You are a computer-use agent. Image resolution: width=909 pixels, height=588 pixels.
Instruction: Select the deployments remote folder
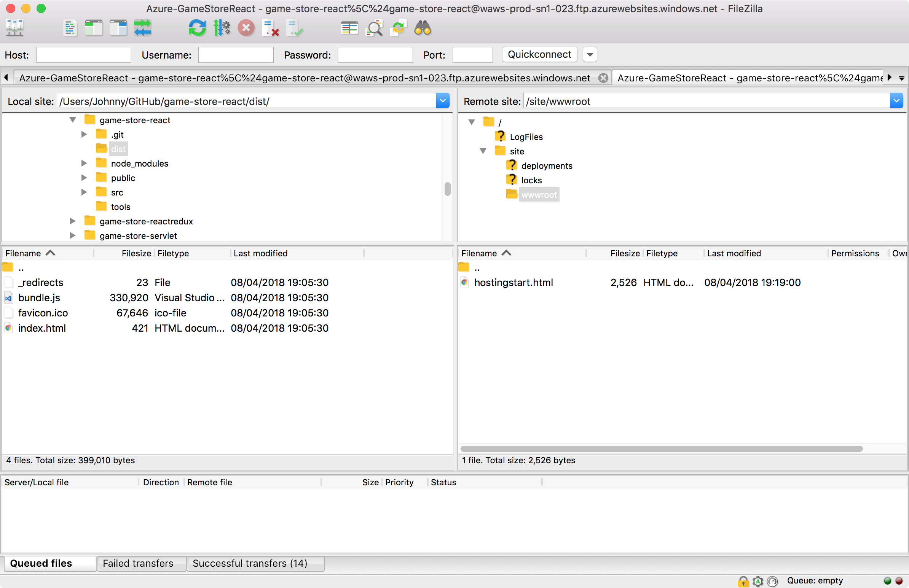pyautogui.click(x=547, y=166)
